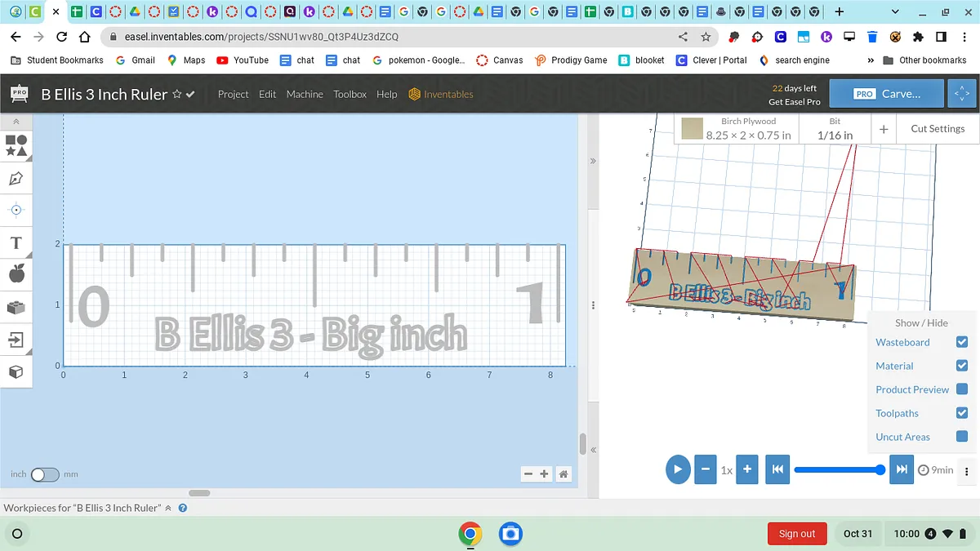Open the apple Icons library
Image resolution: width=980 pixels, height=551 pixels.
tap(16, 274)
